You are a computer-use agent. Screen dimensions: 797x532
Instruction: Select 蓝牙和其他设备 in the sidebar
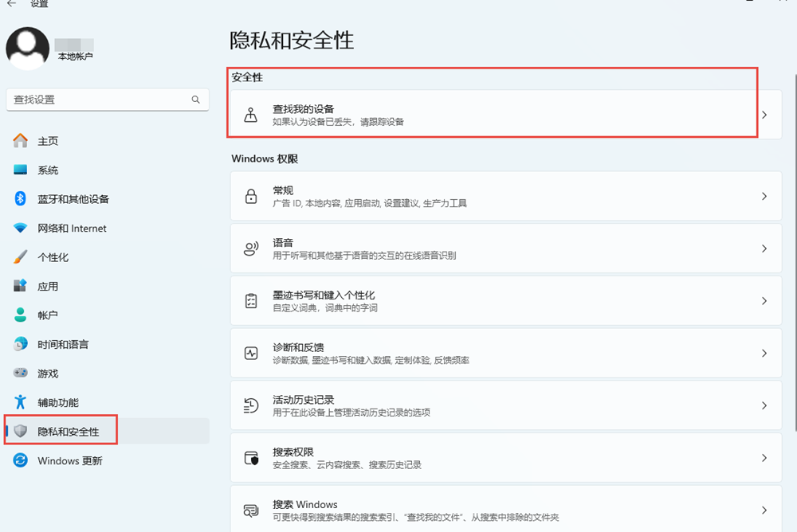(x=73, y=199)
